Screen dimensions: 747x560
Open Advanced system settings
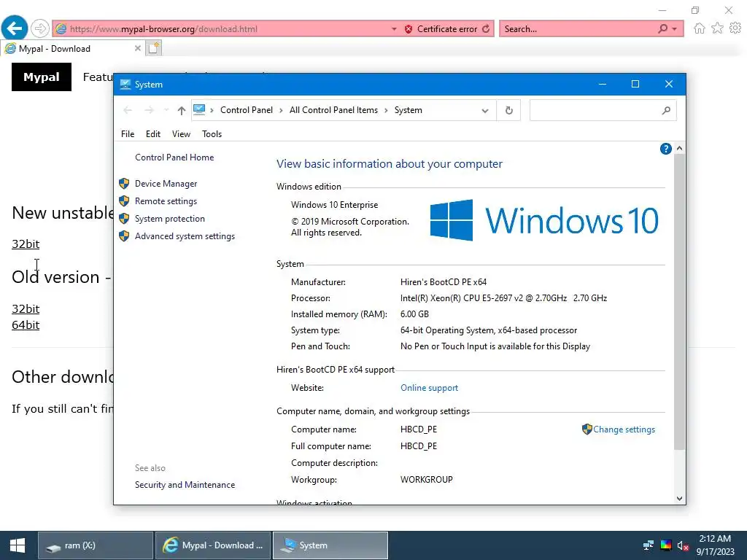(x=185, y=236)
